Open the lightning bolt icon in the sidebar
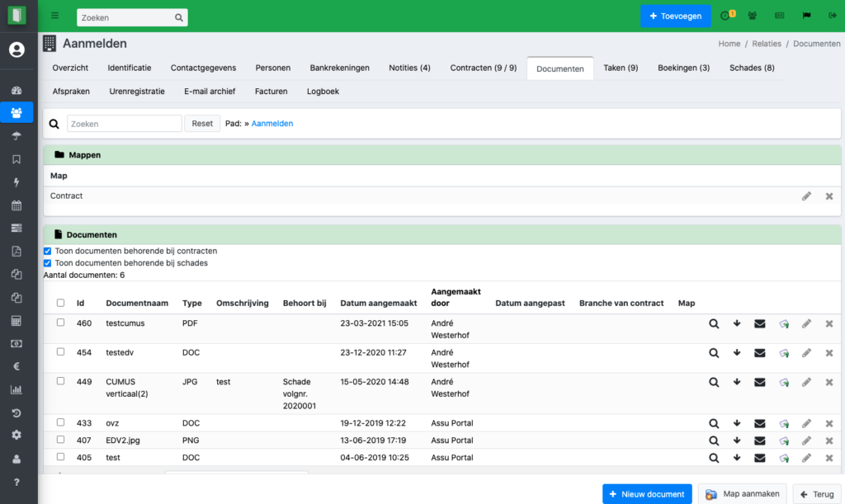This screenshot has width=845, height=504. (17, 182)
